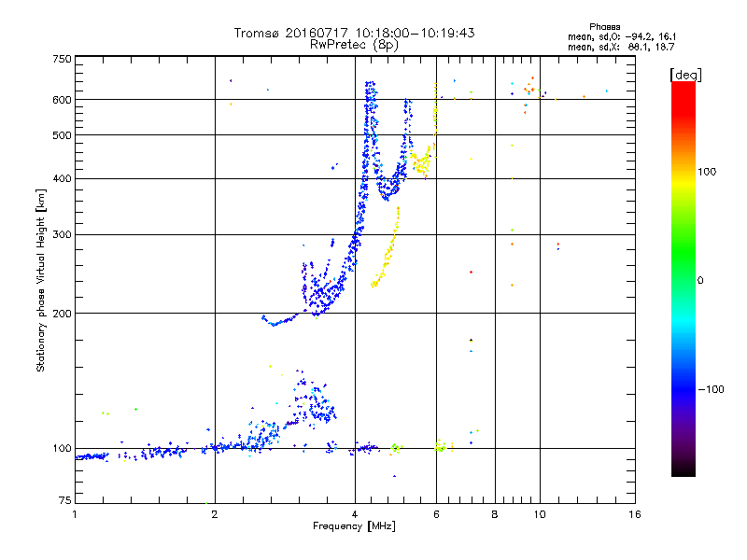Viewport: 747px width, 560px height.
Task: Click the '100' y-axis tick label
Action: pyautogui.click(x=62, y=448)
